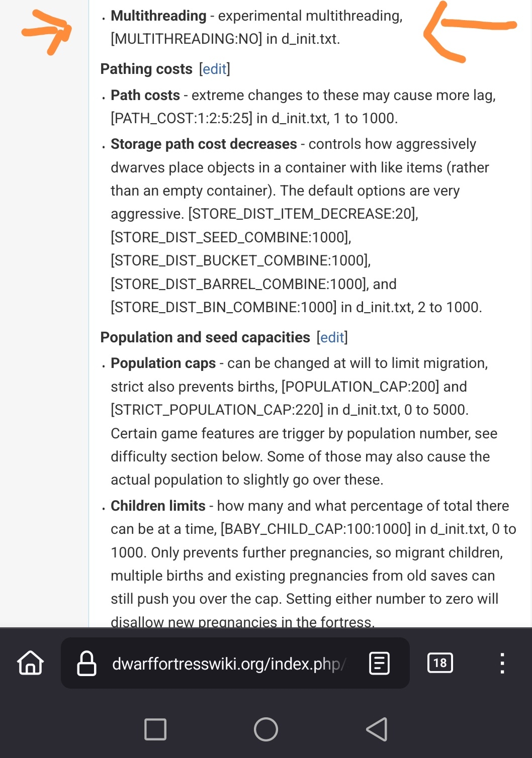Viewport: 532px width, 758px height.
Task: Tap the site security padlock icon
Action: click(x=86, y=664)
